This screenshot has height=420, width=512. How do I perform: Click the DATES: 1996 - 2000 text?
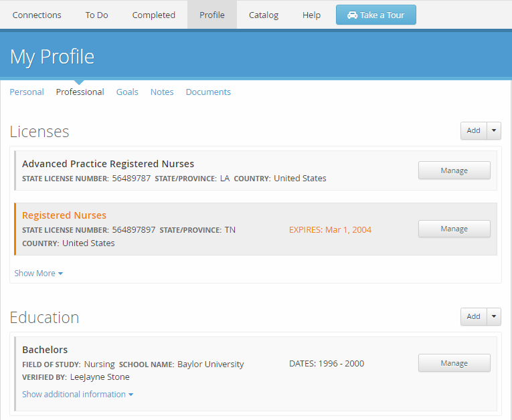tap(327, 364)
